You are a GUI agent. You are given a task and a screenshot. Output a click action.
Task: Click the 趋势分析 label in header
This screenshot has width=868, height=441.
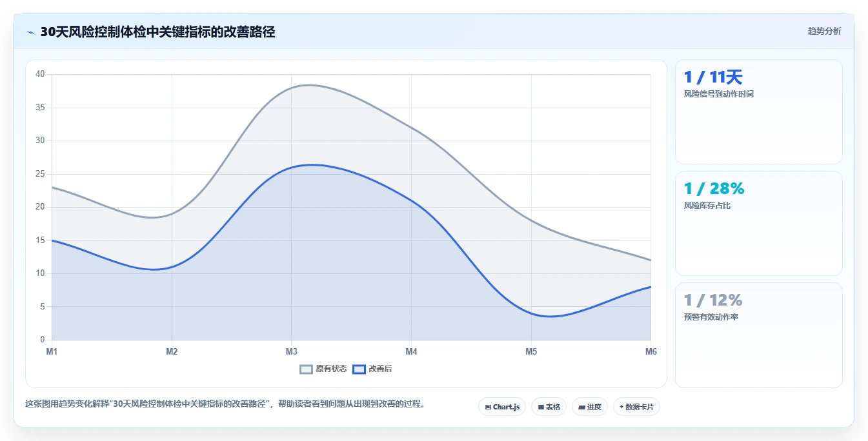824,31
